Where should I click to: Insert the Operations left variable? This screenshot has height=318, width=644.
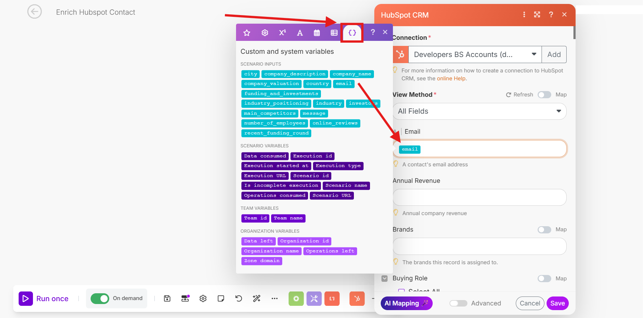click(x=330, y=251)
